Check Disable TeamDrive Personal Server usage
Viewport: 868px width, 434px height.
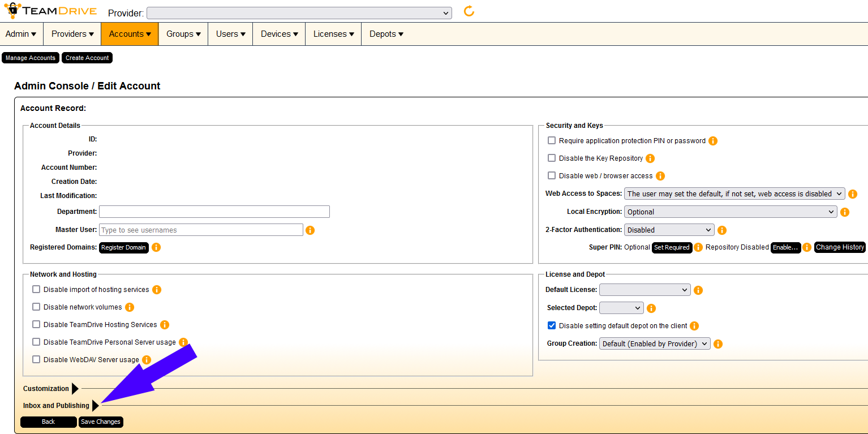(x=36, y=342)
